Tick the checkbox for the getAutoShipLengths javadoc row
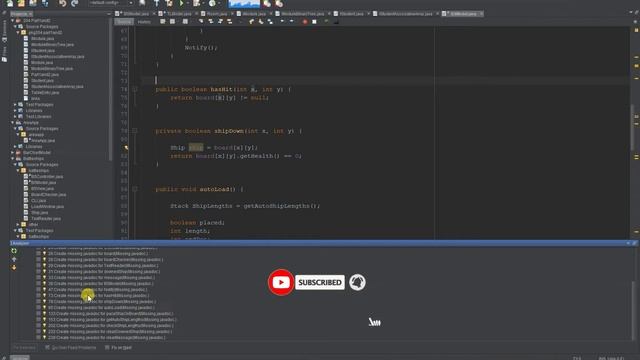The height and width of the screenshot is (360, 640). [38, 320]
